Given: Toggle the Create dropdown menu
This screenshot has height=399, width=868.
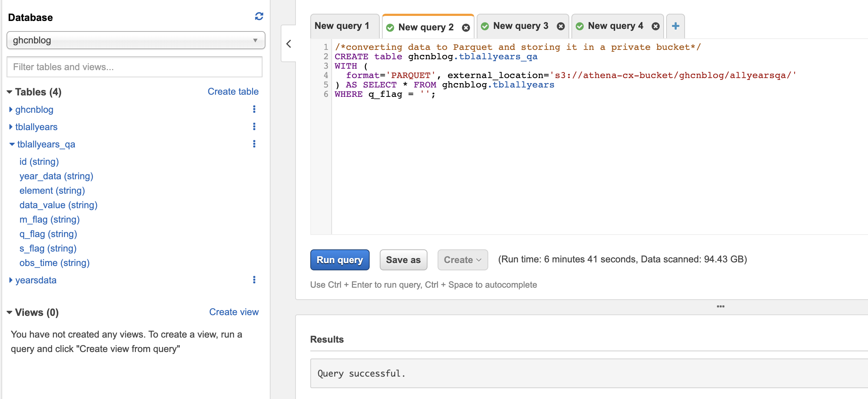Looking at the screenshot, I should pyautogui.click(x=461, y=260).
